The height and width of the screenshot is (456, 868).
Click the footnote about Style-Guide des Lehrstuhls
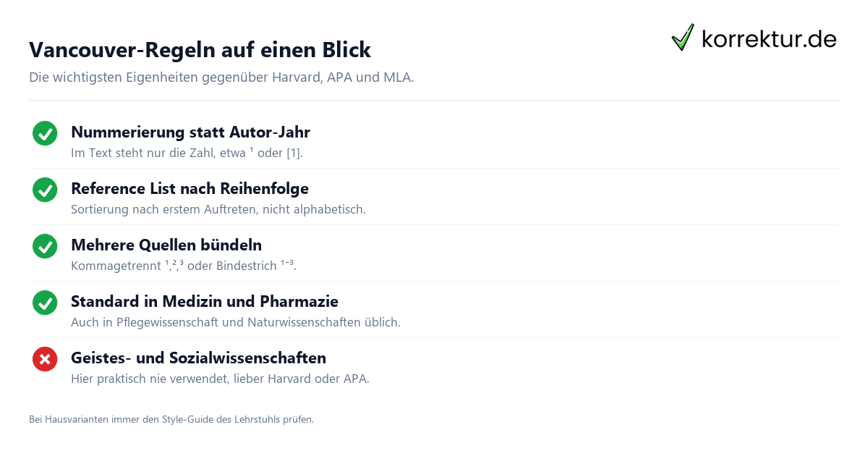[x=171, y=419]
